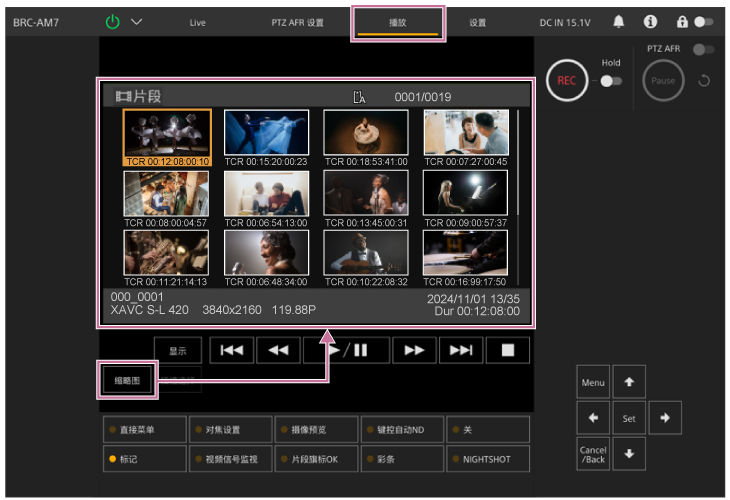This screenshot has height=500, width=730.
Task: Select thumbnail with TCR 00:15:20:00:23
Action: coord(266,132)
